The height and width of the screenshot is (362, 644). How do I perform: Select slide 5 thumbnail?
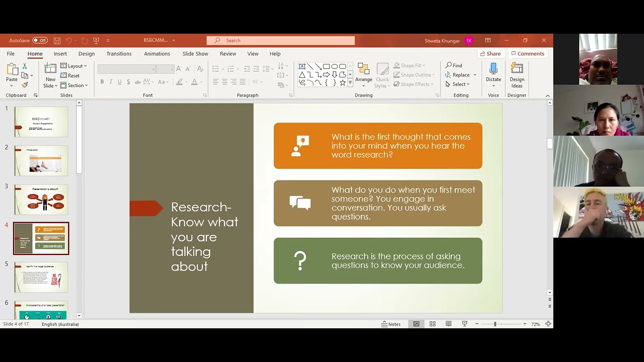[41, 277]
